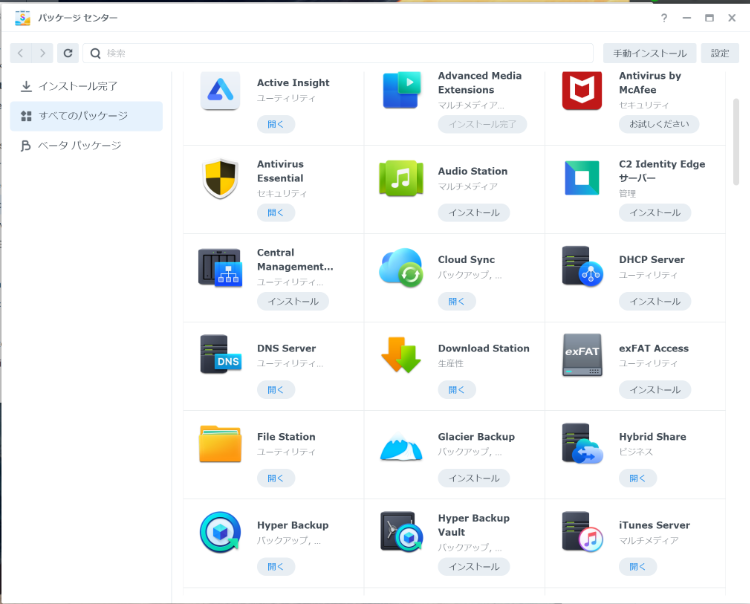Install Glacier Backup package
This screenshot has height=604, width=750.
coord(474,478)
